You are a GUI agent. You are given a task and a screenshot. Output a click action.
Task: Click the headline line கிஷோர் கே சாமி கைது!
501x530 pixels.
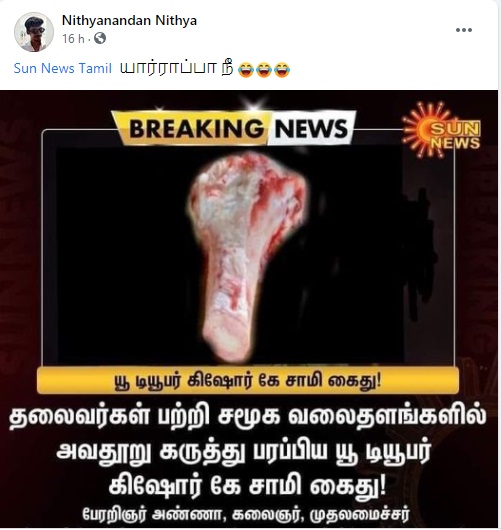[248, 487]
